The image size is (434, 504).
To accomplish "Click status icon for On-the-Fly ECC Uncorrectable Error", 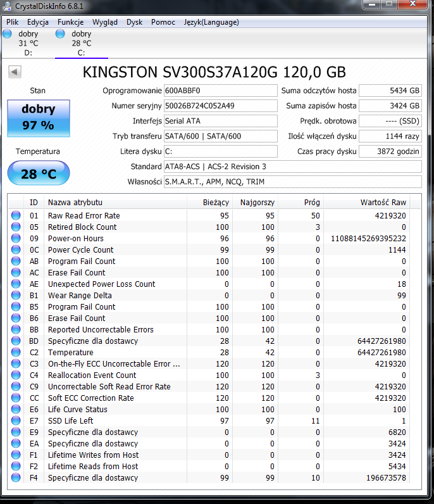I will [x=16, y=363].
